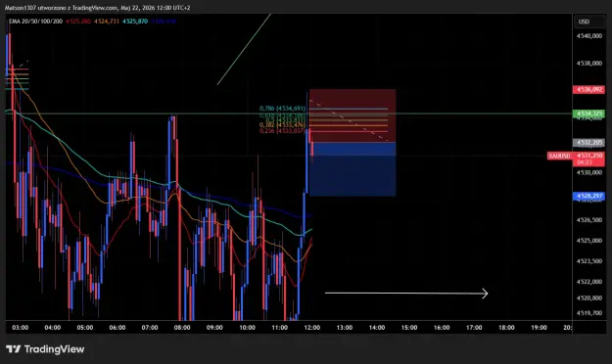This screenshot has height=364, width=612.
Task: Click the 4519,700 price scale label
Action: coord(588,313)
